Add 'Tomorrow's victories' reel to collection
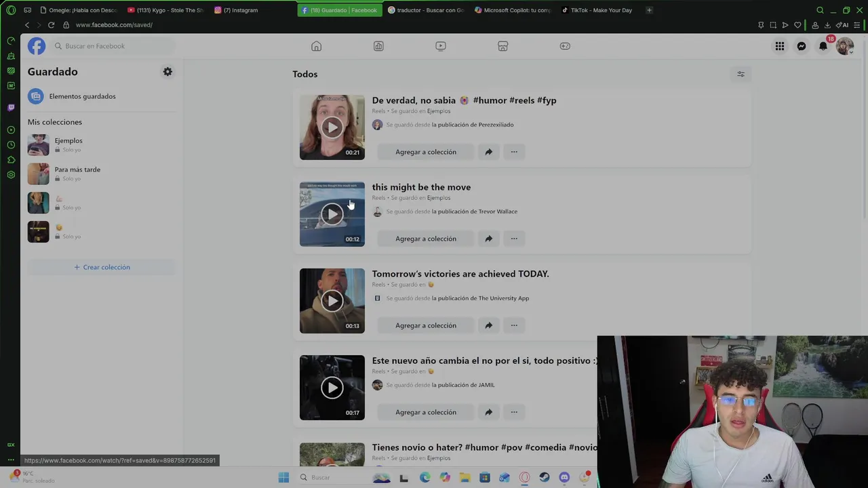Viewport: 868px width, 488px height. pyautogui.click(x=426, y=325)
